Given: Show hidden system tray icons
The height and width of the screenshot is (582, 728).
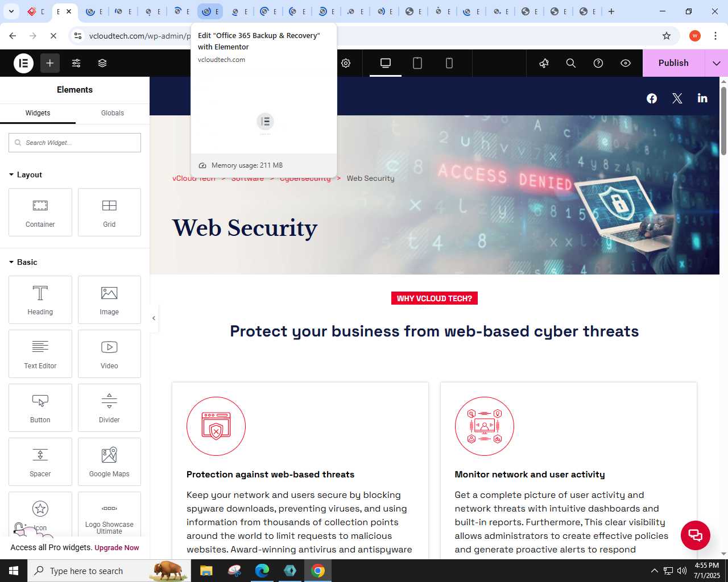Looking at the screenshot, I should coord(654,571).
